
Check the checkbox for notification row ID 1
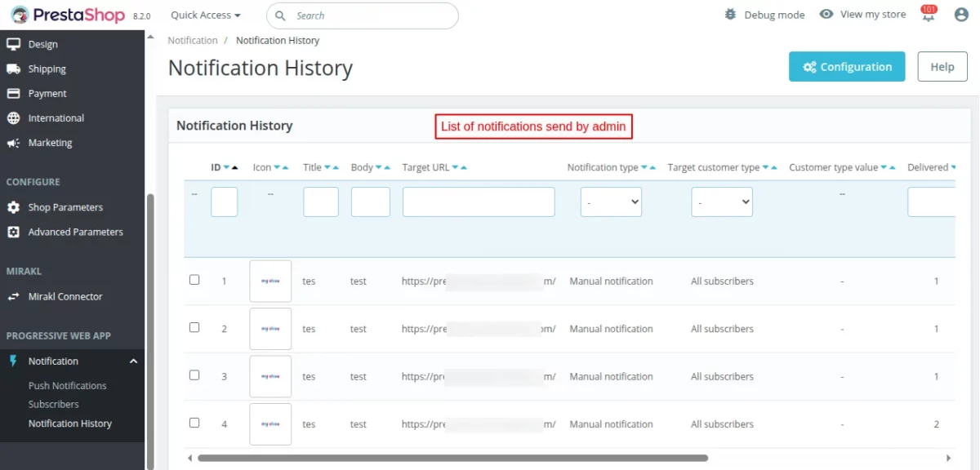point(194,279)
